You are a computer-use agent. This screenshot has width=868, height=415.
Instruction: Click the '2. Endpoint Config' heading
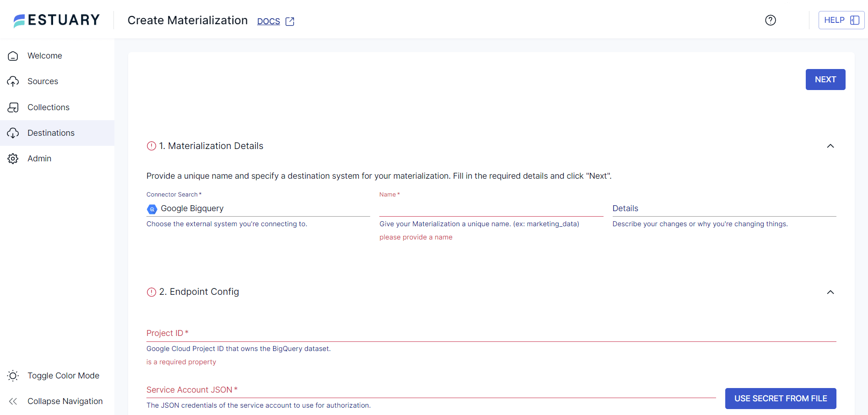[x=199, y=292]
